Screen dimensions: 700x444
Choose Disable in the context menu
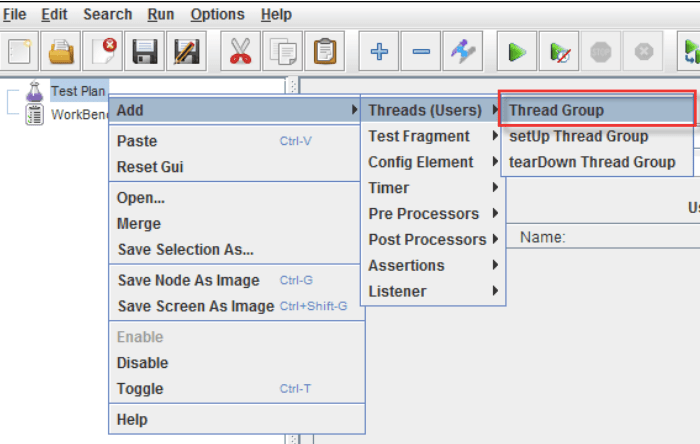(235, 363)
